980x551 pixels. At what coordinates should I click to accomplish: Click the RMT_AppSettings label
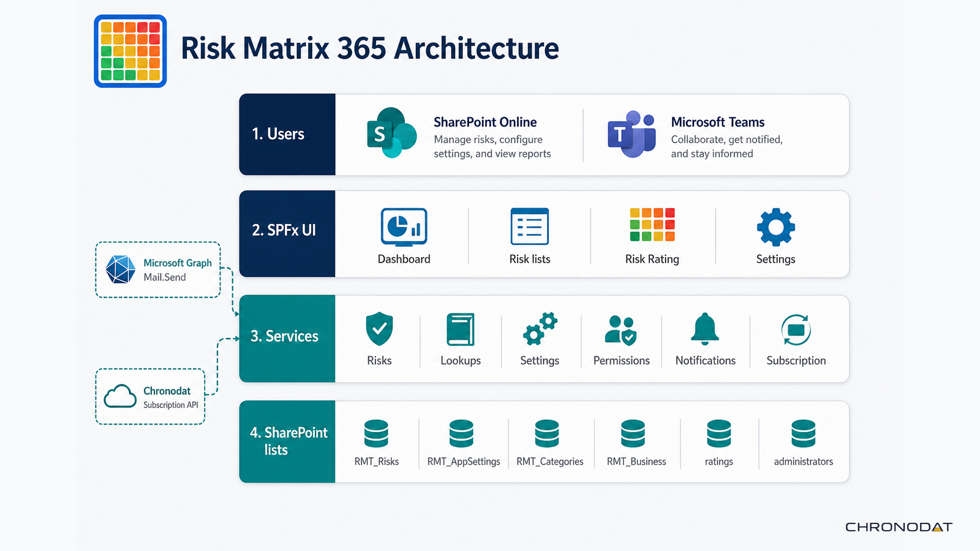(464, 462)
